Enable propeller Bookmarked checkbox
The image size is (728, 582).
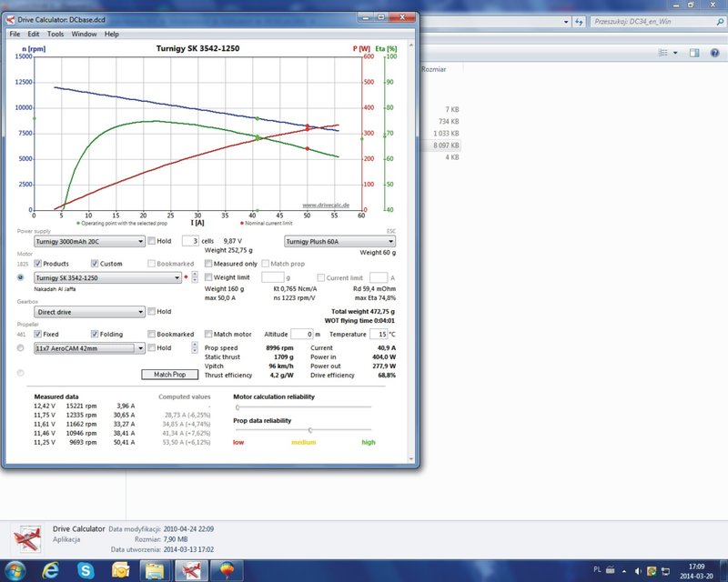coord(151,334)
